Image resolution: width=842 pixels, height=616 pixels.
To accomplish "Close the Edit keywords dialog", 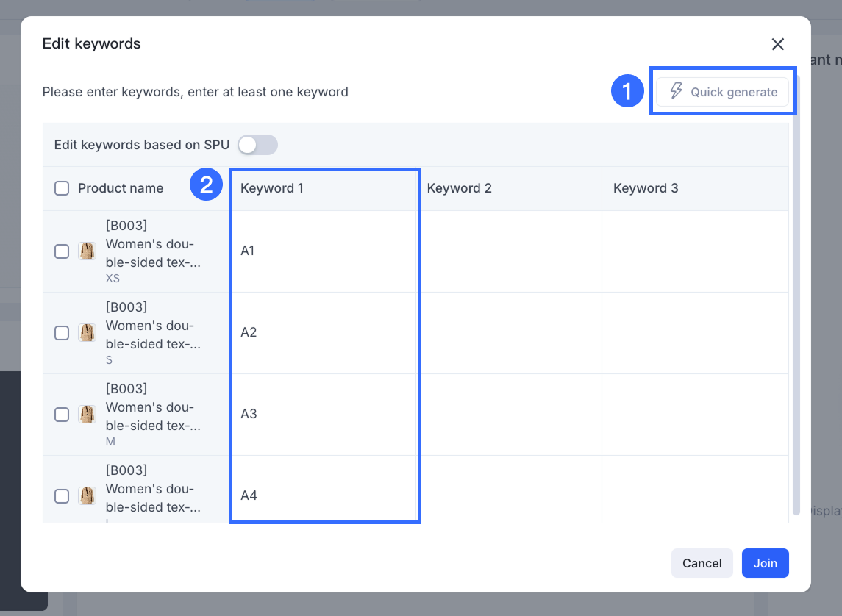I will (777, 44).
